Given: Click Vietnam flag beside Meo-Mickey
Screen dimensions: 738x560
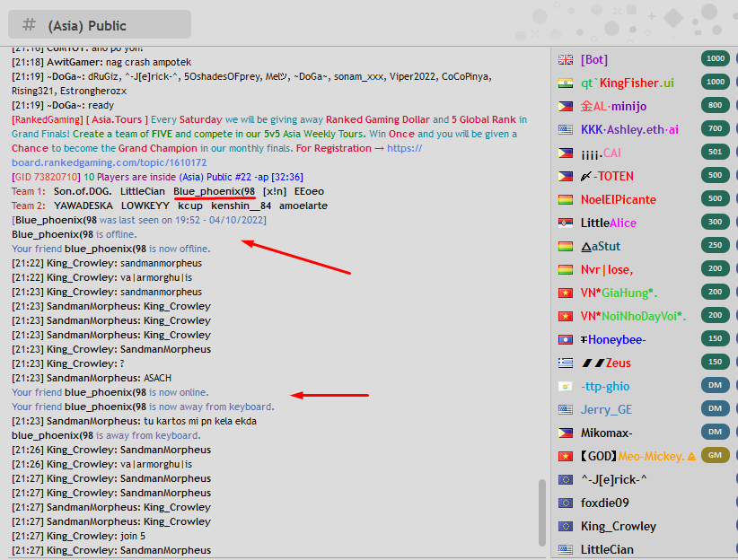Looking at the screenshot, I should [x=566, y=457].
